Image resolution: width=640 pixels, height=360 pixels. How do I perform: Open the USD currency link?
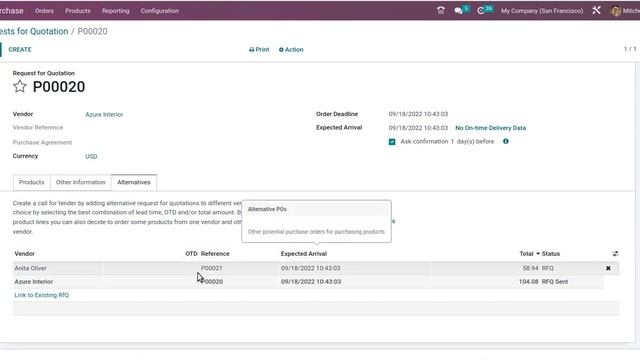pyautogui.click(x=91, y=156)
